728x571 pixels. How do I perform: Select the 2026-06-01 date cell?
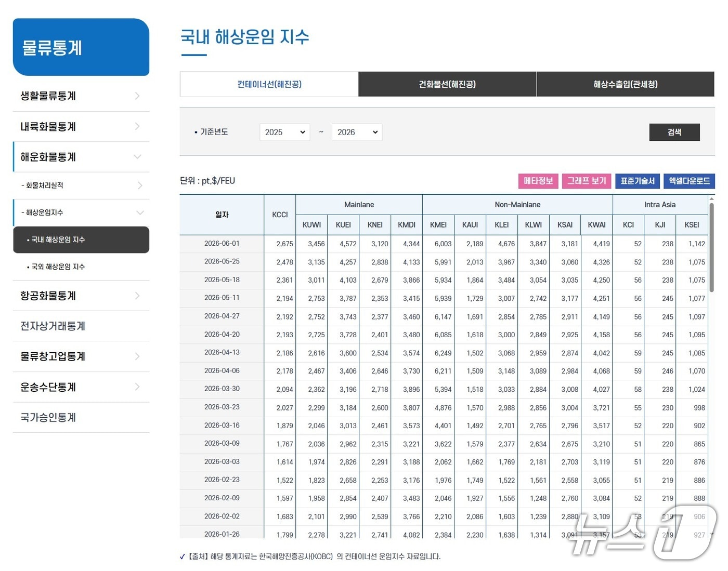tap(222, 243)
